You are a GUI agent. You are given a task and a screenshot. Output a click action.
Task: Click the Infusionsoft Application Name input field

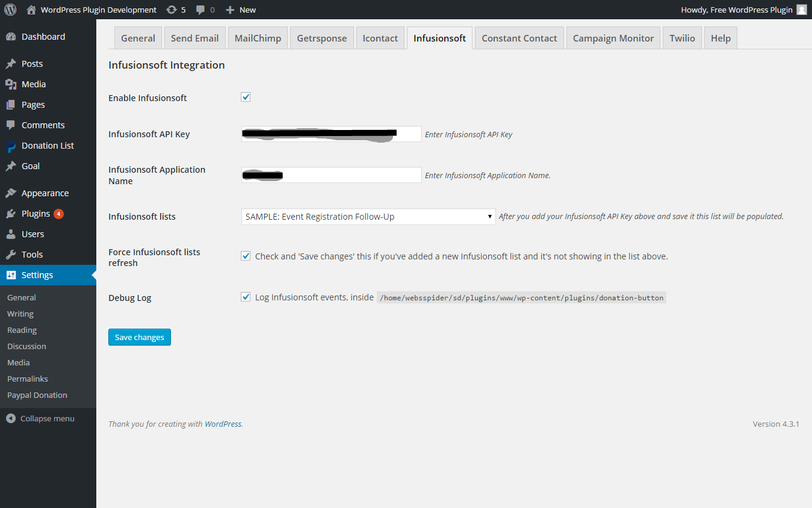331,175
